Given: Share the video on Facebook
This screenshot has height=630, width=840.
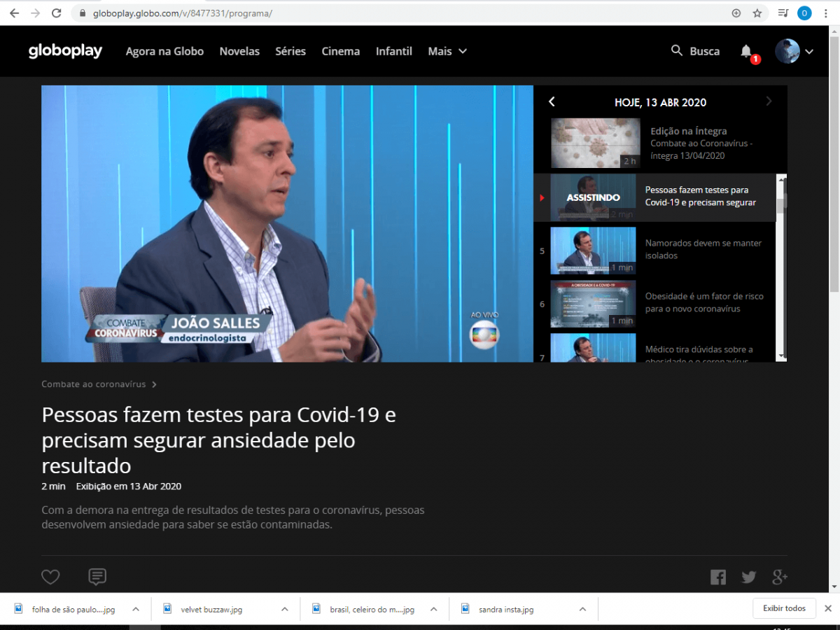Looking at the screenshot, I should click(x=718, y=577).
